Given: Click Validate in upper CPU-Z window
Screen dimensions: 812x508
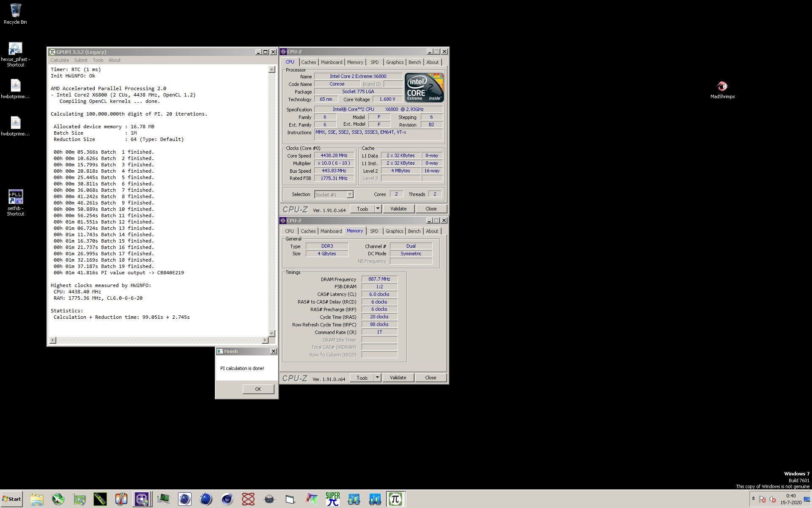Looking at the screenshot, I should (398, 209).
